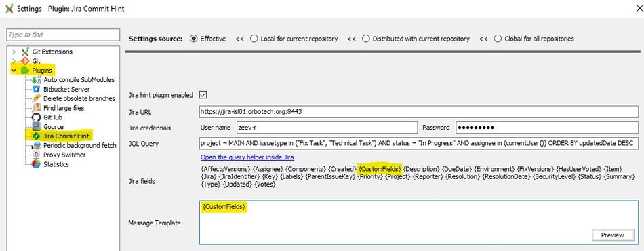Open Gource plugin settings
This screenshot has width=644, height=251.
54,127
